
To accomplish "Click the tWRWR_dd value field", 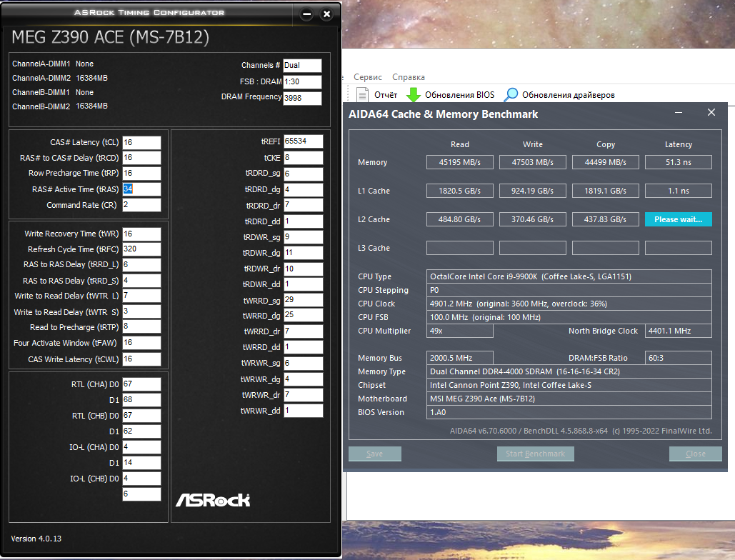I will click(x=303, y=411).
